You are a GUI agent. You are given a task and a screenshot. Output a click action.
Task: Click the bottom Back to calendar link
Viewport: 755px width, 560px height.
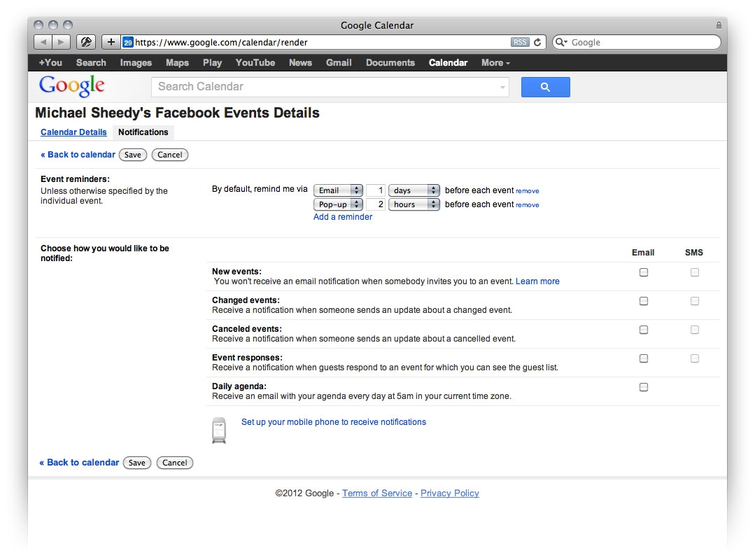click(79, 463)
